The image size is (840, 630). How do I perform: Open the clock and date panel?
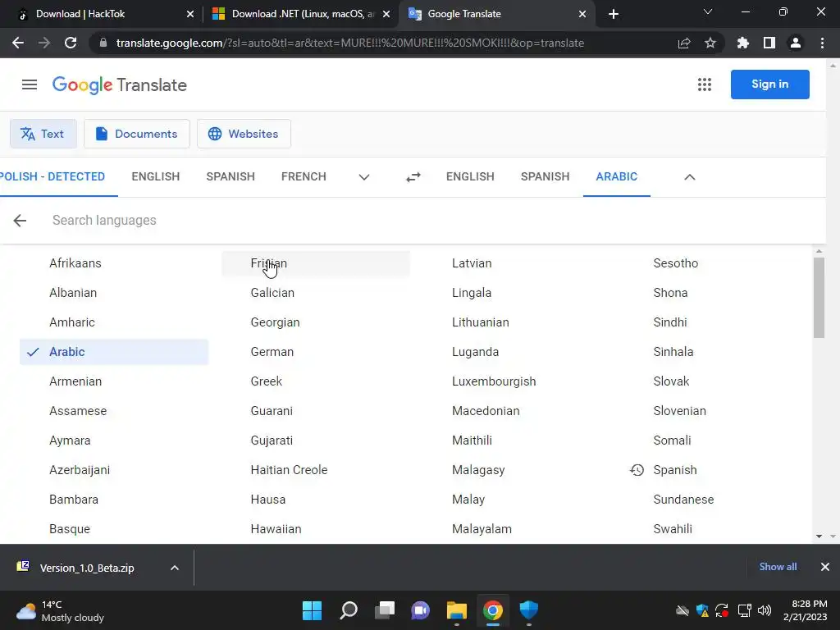[x=806, y=610]
